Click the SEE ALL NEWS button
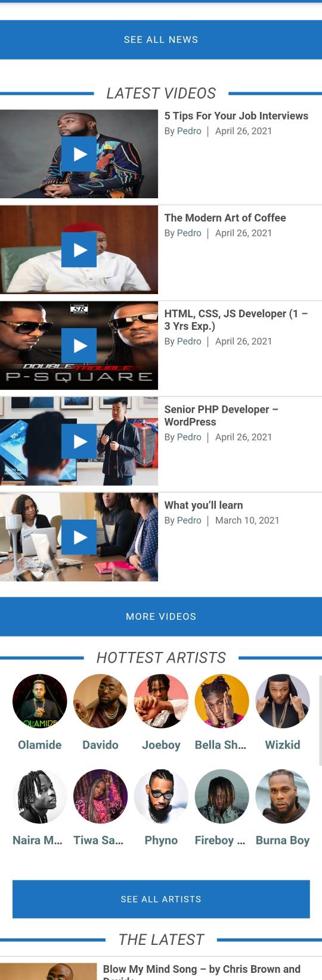This screenshot has width=322, height=980. pyautogui.click(x=161, y=40)
